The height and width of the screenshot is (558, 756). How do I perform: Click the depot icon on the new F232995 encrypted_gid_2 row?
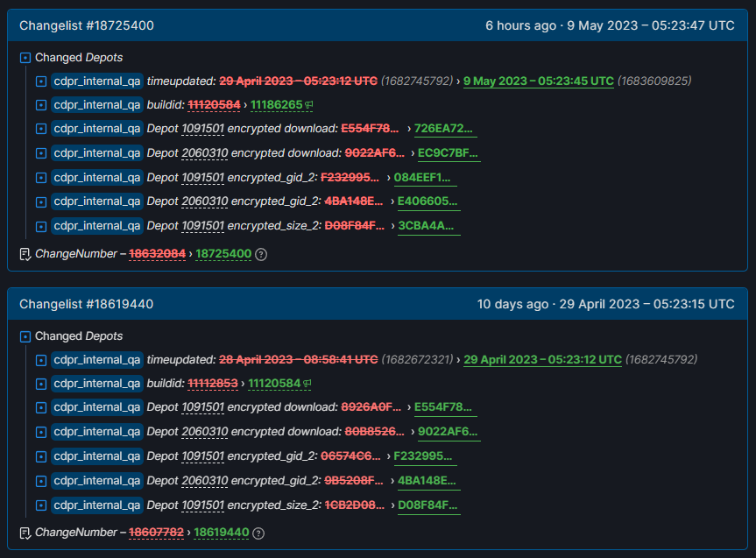[x=41, y=456]
